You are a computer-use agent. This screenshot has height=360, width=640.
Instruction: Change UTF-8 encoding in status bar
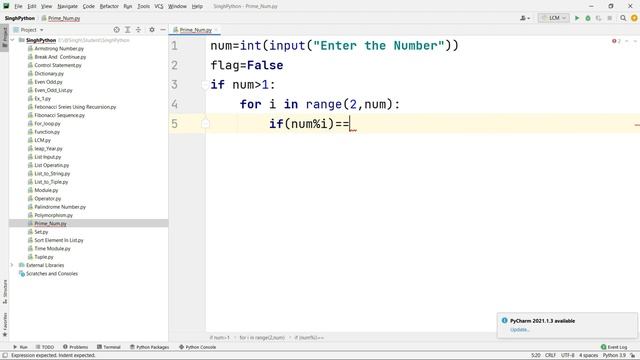tap(568, 356)
